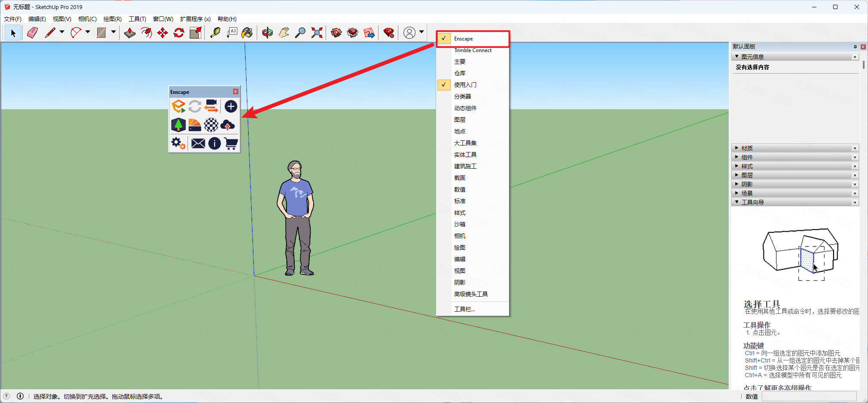Open the Enscape asset library tree icon
This screenshot has width=868, height=403.
click(179, 125)
